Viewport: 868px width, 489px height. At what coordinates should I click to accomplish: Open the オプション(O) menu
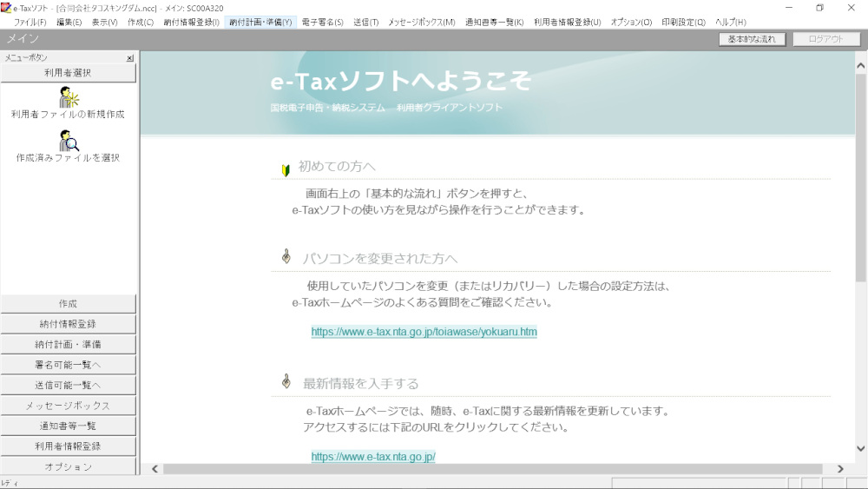click(x=632, y=23)
